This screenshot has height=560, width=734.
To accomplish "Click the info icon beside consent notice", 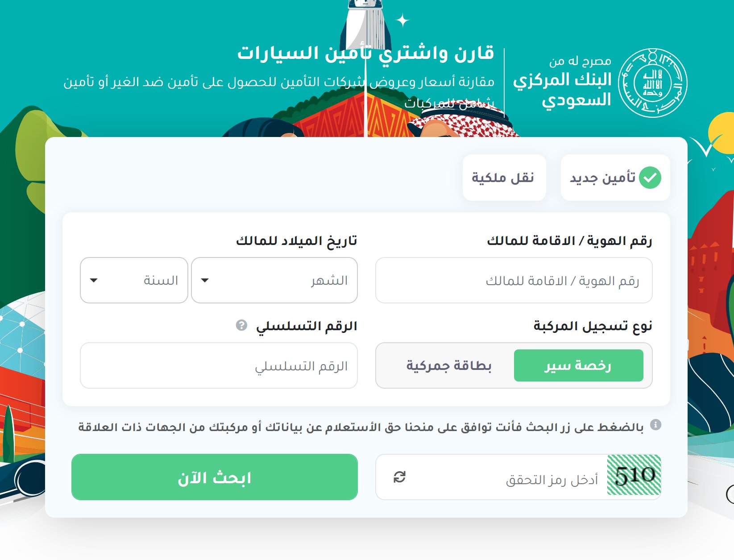I will coord(655,424).
